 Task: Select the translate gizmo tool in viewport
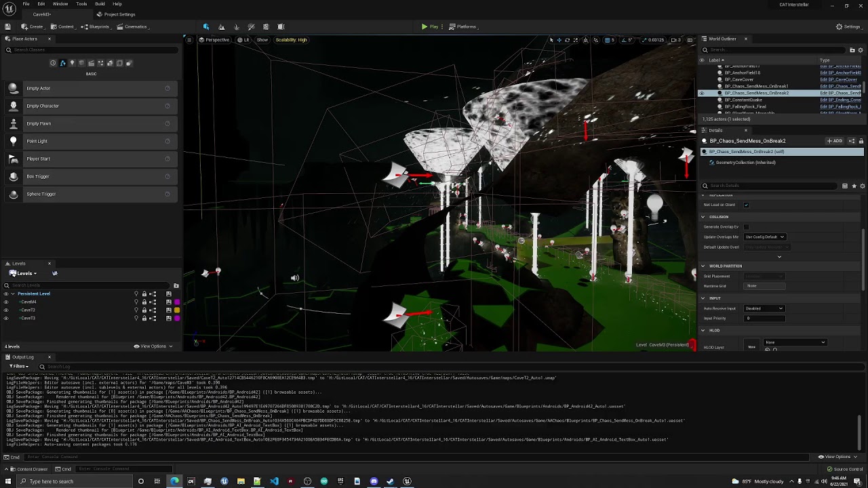[x=559, y=40]
